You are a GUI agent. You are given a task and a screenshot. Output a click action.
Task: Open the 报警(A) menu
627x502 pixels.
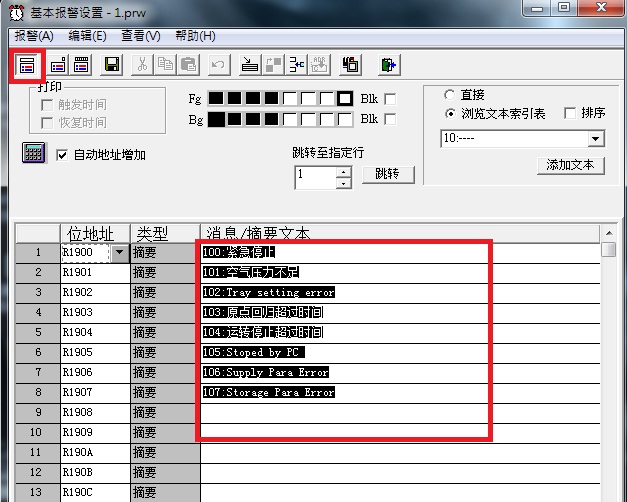34,36
